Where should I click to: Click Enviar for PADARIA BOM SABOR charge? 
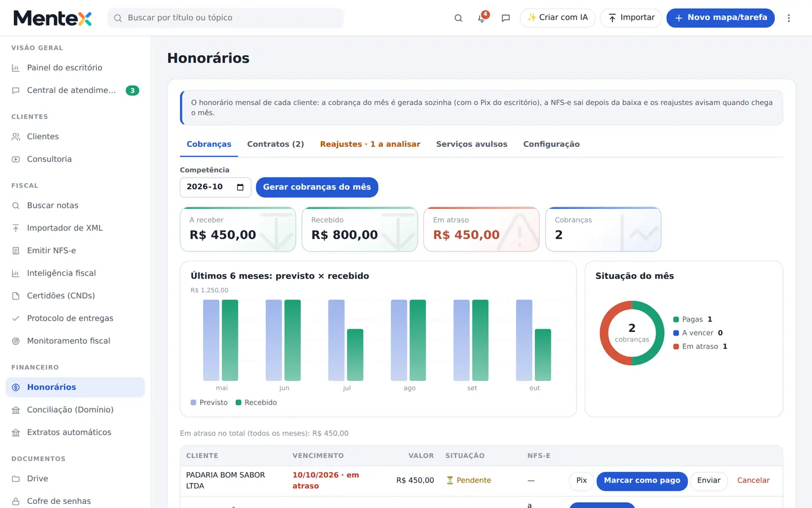pyautogui.click(x=709, y=481)
